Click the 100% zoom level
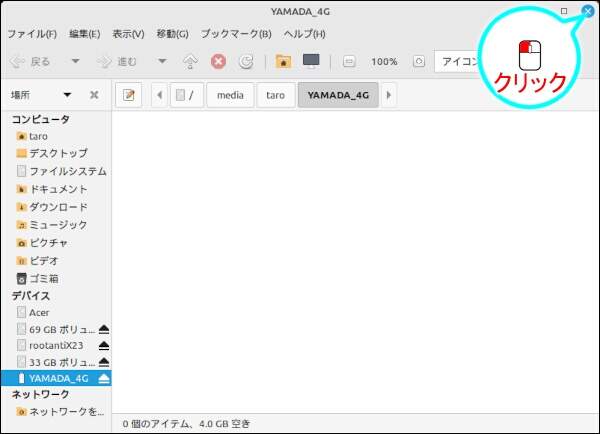 pos(384,62)
